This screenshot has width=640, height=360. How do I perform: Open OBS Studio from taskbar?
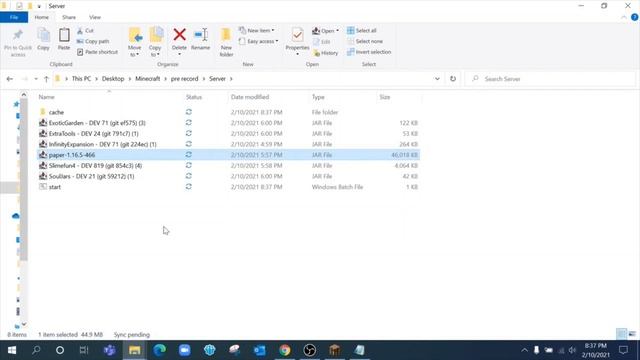coord(310,350)
